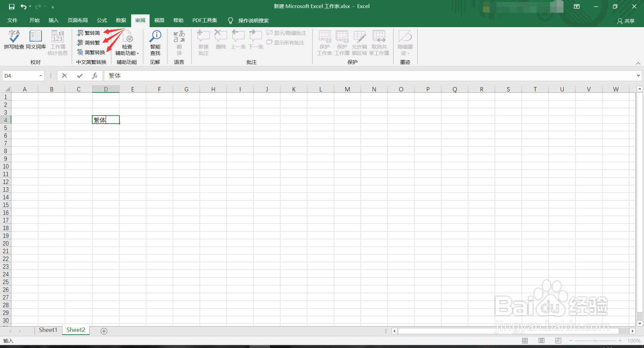Click 显示所有批注 toggle
This screenshot has width=644, height=348.
(285, 43)
